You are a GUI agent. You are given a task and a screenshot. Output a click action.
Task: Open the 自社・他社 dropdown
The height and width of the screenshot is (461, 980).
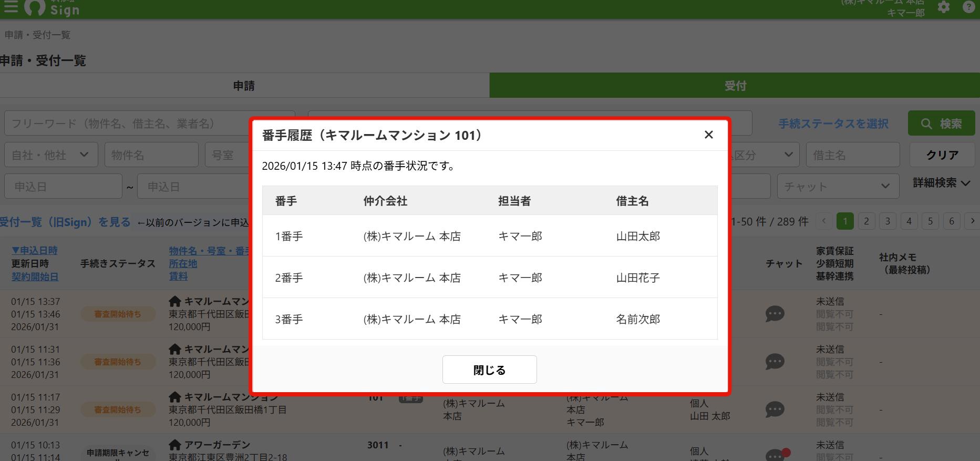(51, 155)
